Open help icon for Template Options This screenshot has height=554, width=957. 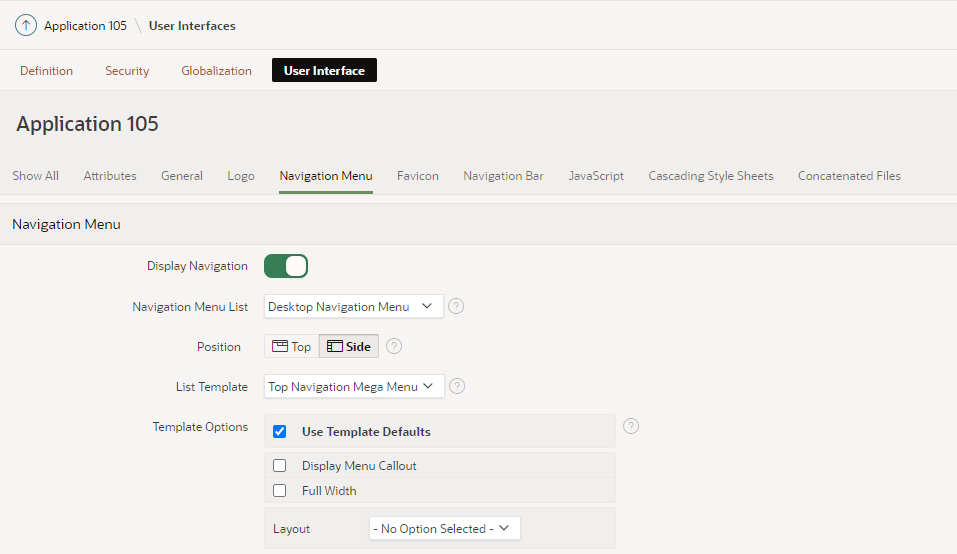coord(631,426)
